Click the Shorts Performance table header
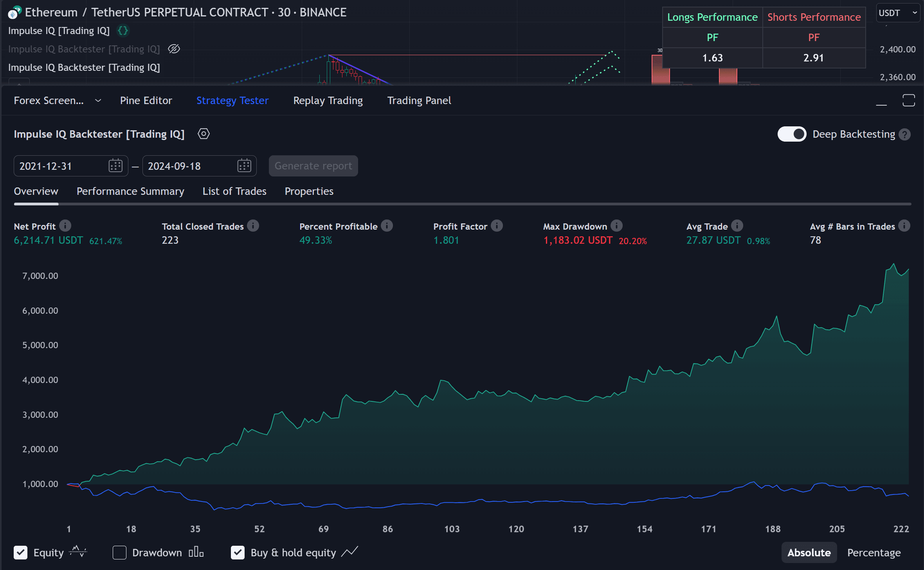The image size is (924, 570). click(x=814, y=17)
